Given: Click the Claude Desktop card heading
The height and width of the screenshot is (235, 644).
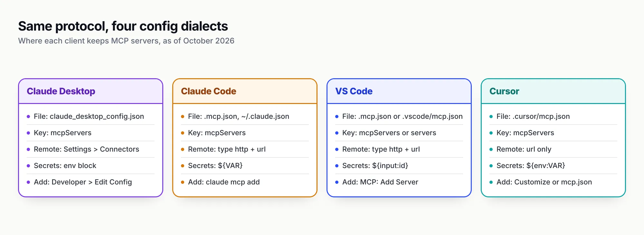Looking at the screenshot, I should (61, 91).
